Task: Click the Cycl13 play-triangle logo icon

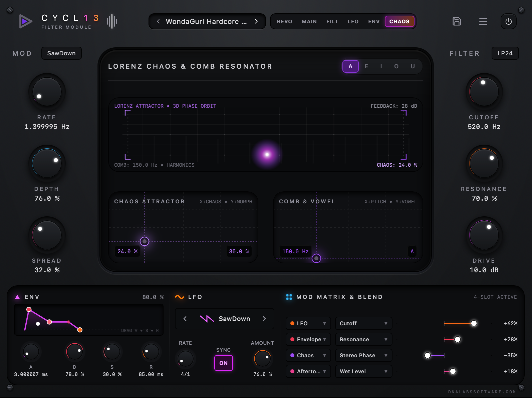Action: click(25, 21)
